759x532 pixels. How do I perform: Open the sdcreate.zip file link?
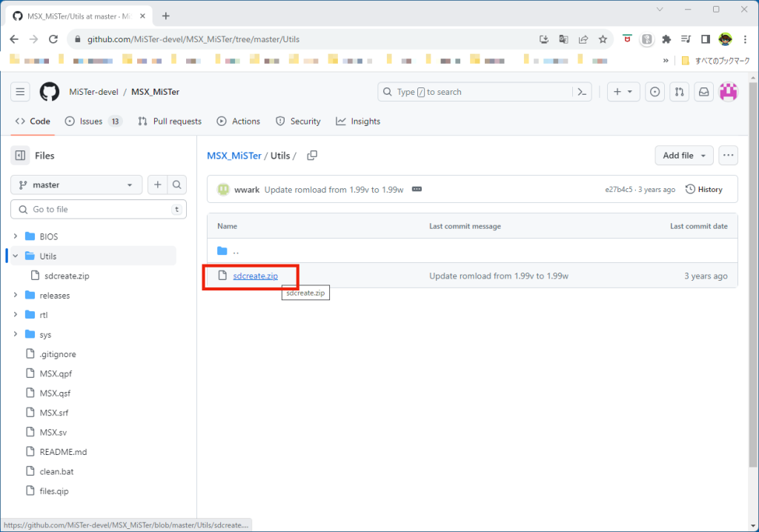point(255,276)
